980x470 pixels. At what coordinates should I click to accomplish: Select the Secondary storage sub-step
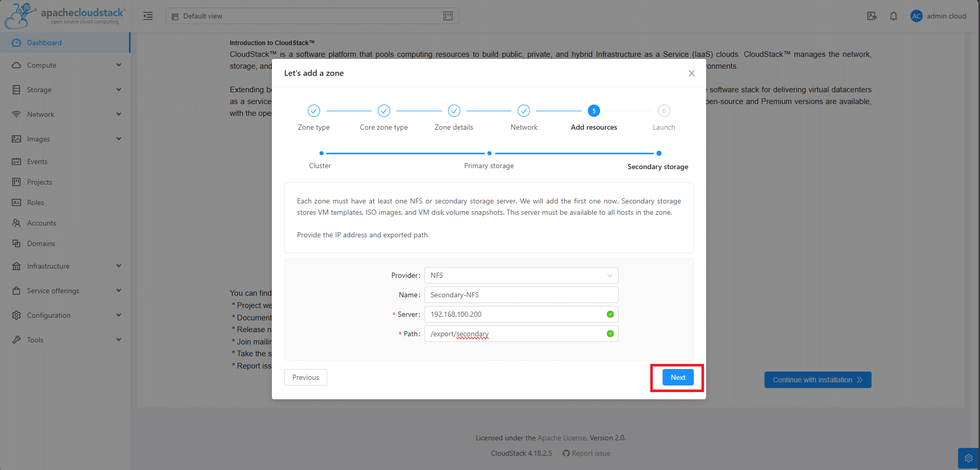658,161
